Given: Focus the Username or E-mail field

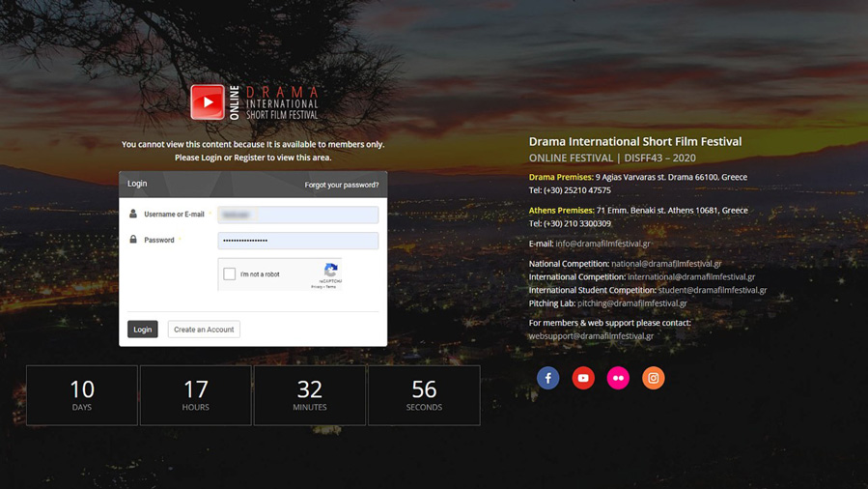Looking at the screenshot, I should pos(298,215).
